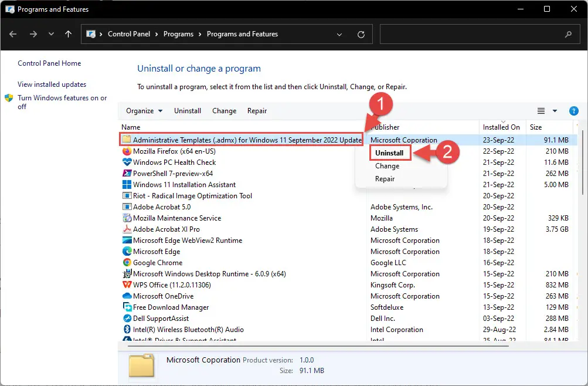Screen dimensions: 588x386
Task: Open View installed updates link
Action: tap(52, 84)
